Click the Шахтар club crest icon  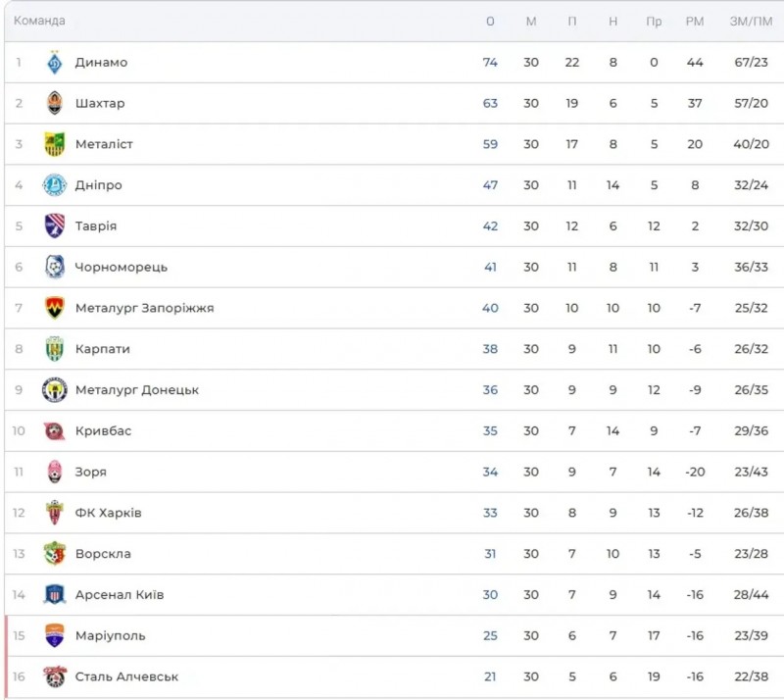55,103
